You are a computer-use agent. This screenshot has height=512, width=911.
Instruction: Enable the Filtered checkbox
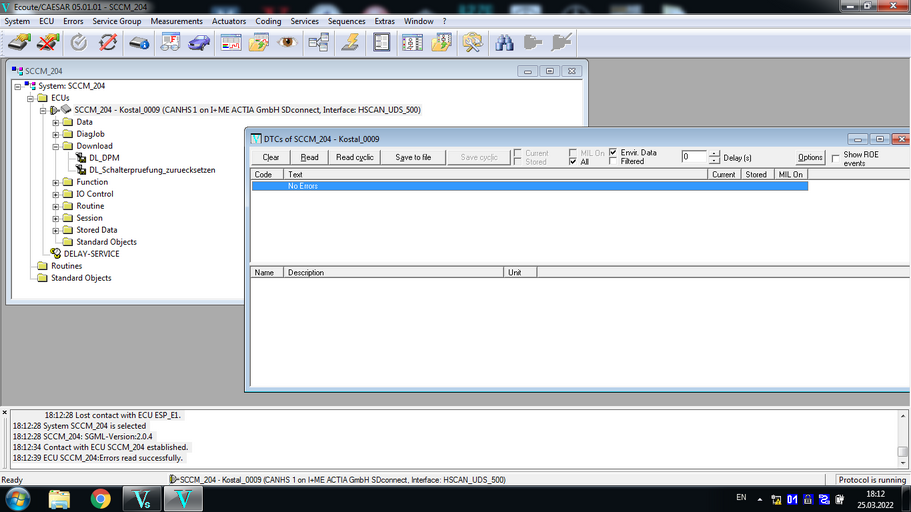point(613,161)
